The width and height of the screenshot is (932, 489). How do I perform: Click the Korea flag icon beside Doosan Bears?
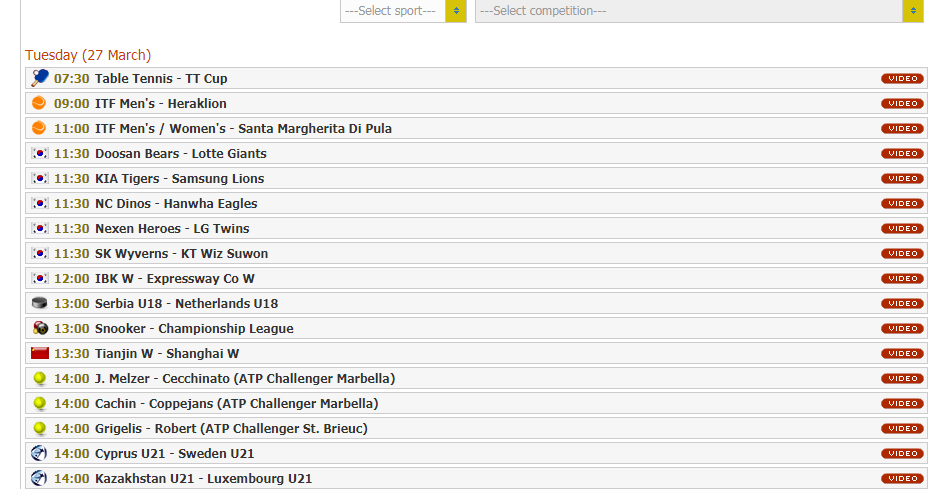40,153
